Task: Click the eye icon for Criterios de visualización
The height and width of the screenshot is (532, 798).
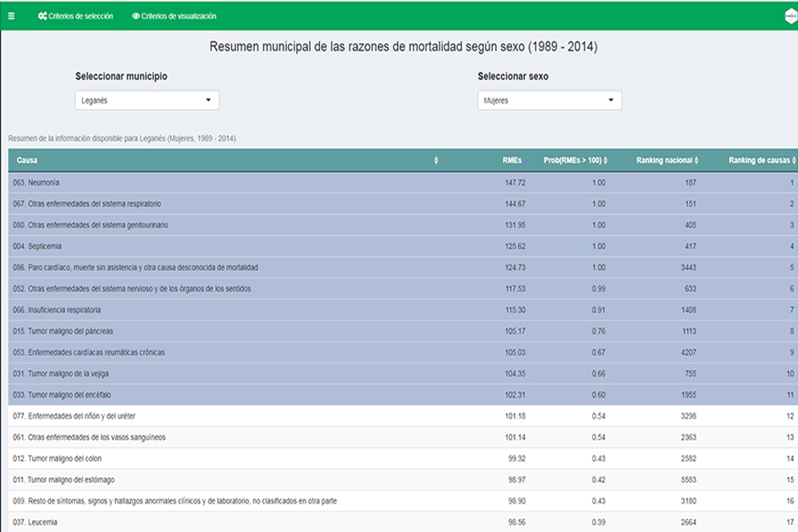Action: coord(135,16)
